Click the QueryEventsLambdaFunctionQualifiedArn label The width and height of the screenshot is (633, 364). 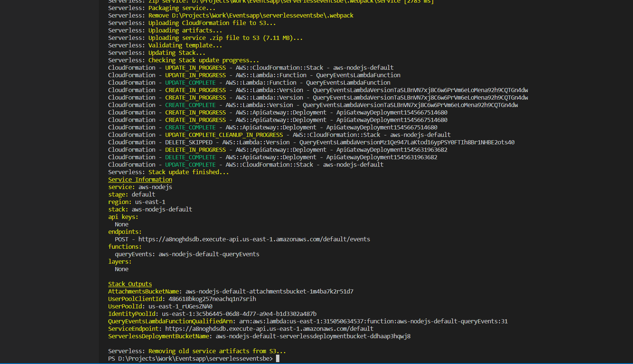click(x=172, y=321)
